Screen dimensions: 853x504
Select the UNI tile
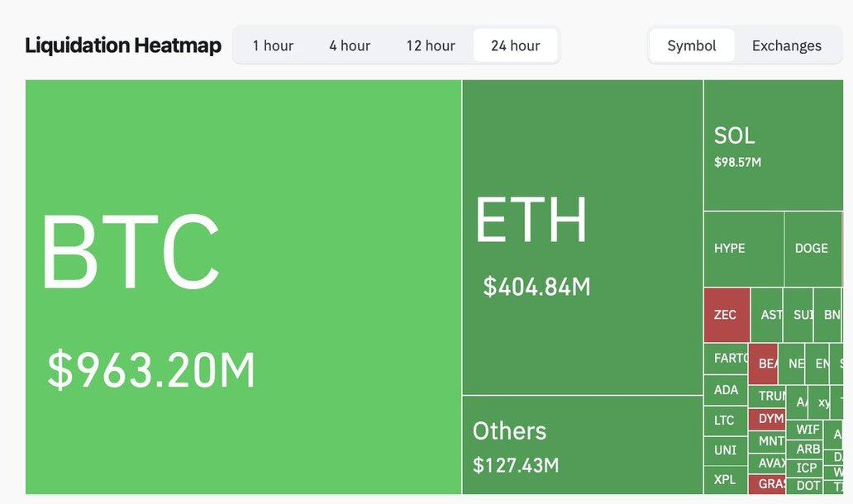point(725,450)
